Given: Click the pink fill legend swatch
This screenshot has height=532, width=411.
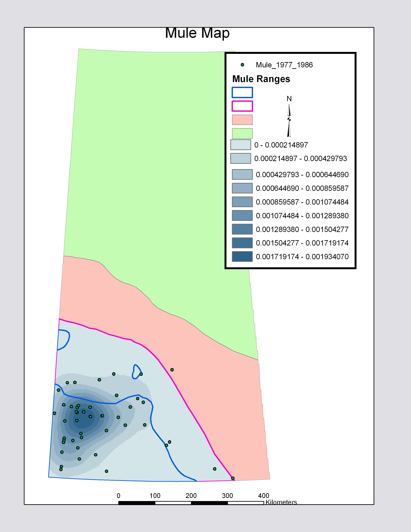Looking at the screenshot, I should point(242,120).
